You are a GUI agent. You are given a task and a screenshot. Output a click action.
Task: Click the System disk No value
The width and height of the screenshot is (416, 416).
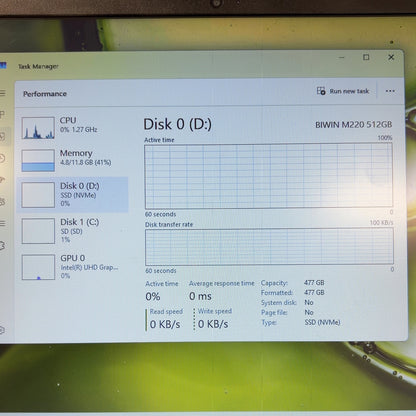coord(309,302)
